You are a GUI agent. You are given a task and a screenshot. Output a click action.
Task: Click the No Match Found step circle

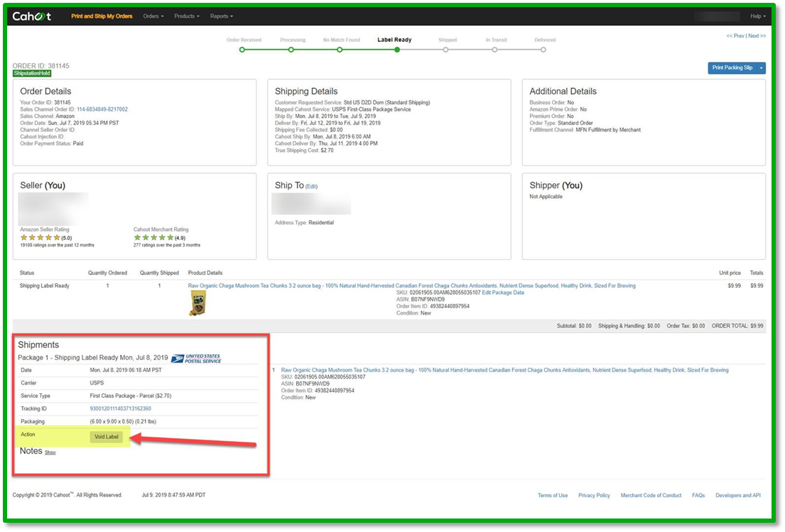click(340, 50)
